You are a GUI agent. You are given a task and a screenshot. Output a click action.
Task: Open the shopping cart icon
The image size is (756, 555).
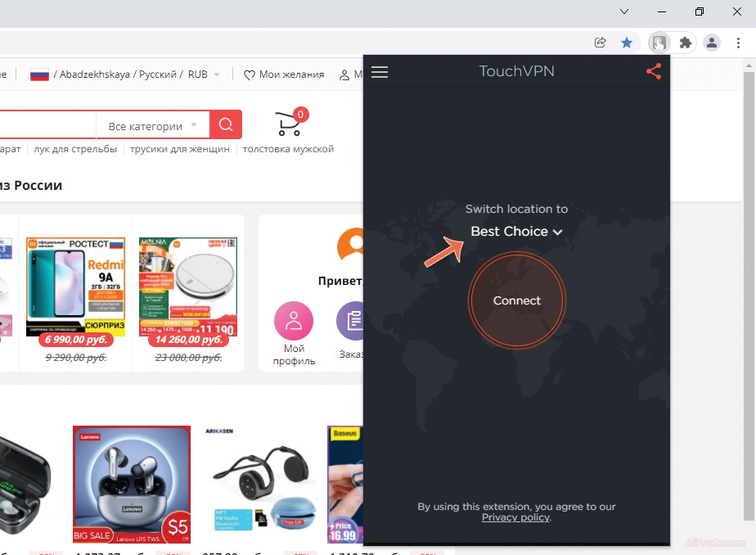289,124
